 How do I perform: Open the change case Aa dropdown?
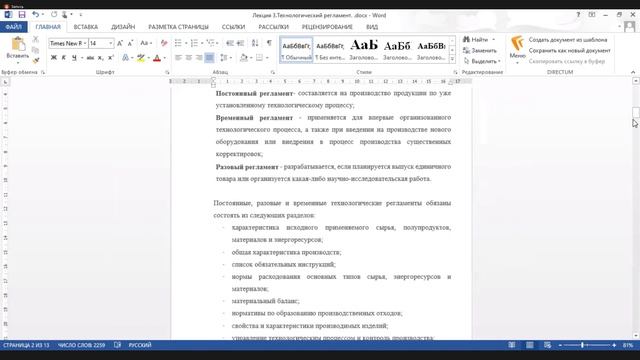(x=146, y=43)
